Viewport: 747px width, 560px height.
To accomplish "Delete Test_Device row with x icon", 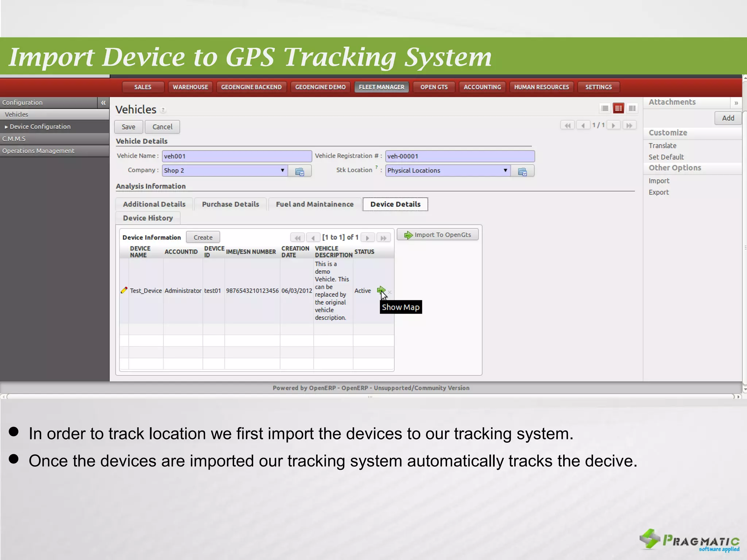I will click(x=390, y=292).
